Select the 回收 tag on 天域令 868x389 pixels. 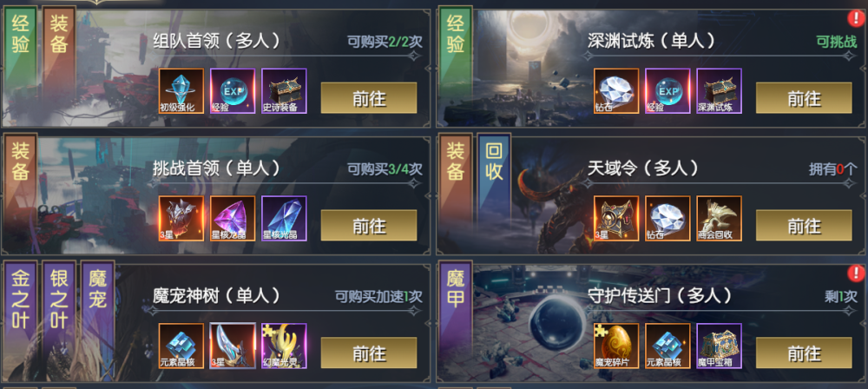coord(494,165)
